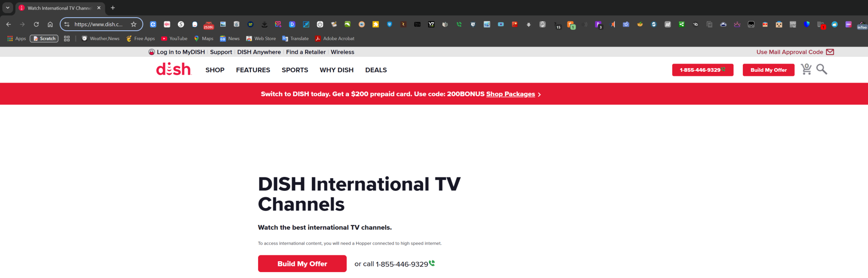Open the FEATURES menu

253,70
